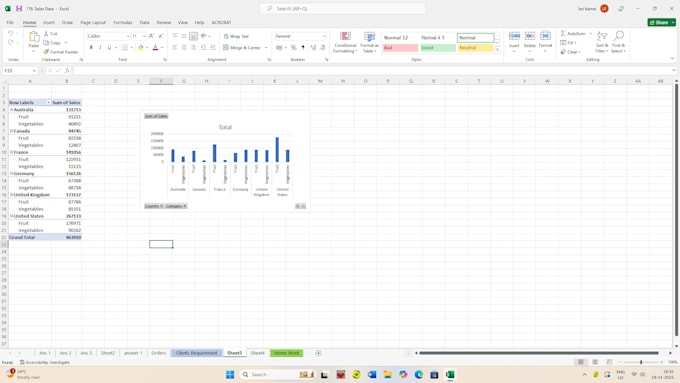Increase font size with the larger A
Screen dimensions: 680x383
(151, 36)
